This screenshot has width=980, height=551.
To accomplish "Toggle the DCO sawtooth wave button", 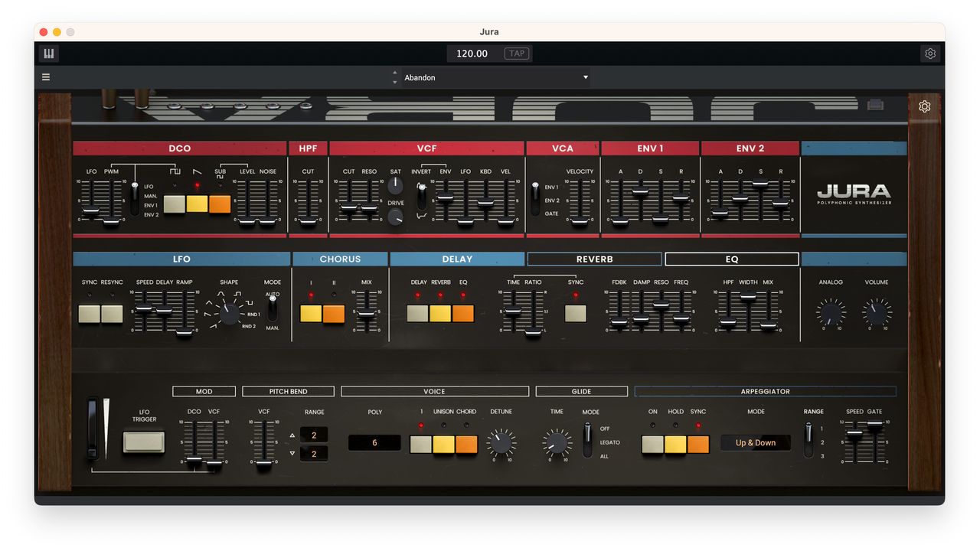I will coord(197,204).
